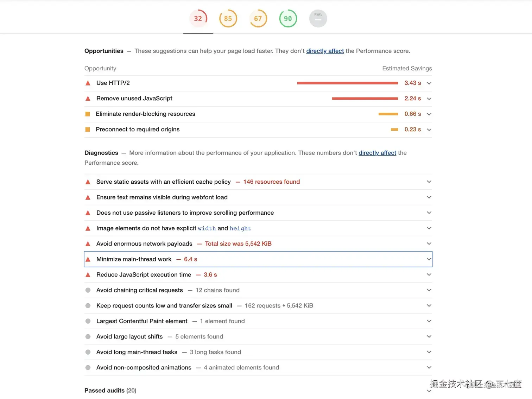Image resolution: width=532 pixels, height=399 pixels.
Task: Click the red savings bar for Use HTTP/2
Action: click(347, 83)
